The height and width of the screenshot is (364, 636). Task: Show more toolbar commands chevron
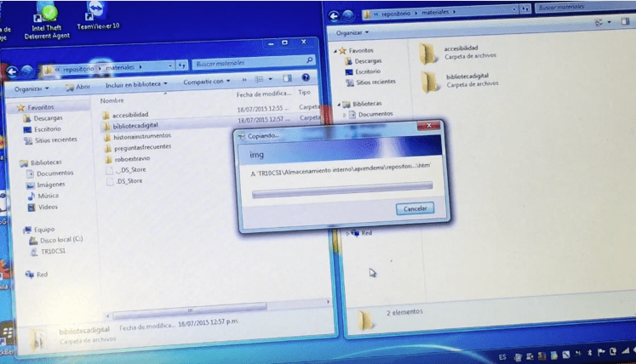244,80
